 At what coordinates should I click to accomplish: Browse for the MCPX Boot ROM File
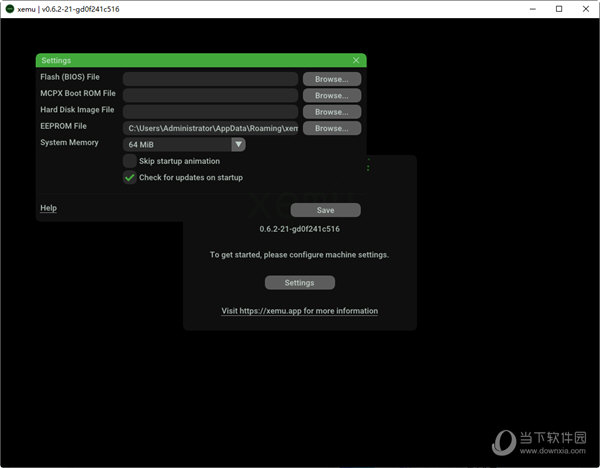(332, 96)
